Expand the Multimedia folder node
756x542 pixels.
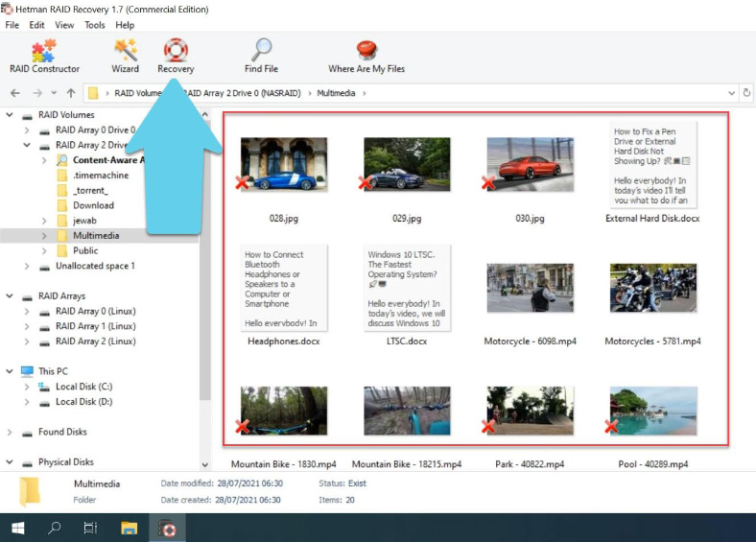click(44, 235)
